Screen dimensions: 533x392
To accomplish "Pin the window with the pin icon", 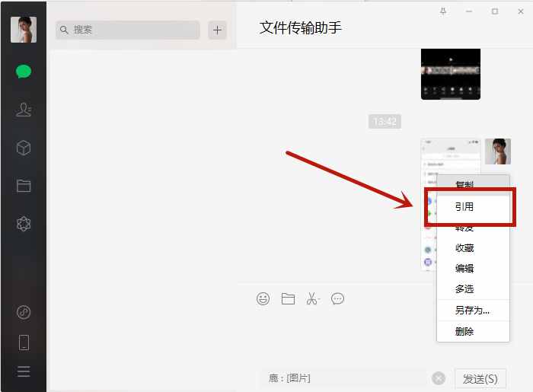I will pyautogui.click(x=443, y=11).
